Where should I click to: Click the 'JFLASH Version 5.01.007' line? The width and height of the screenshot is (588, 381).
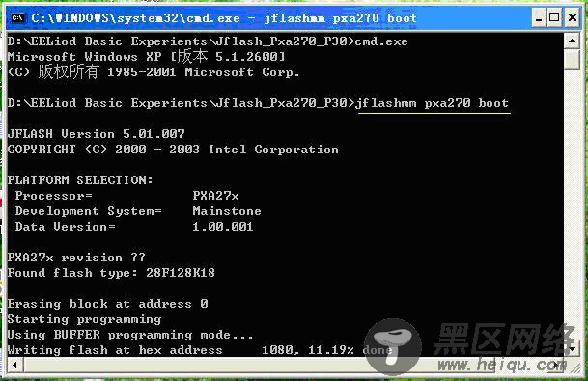click(96, 134)
